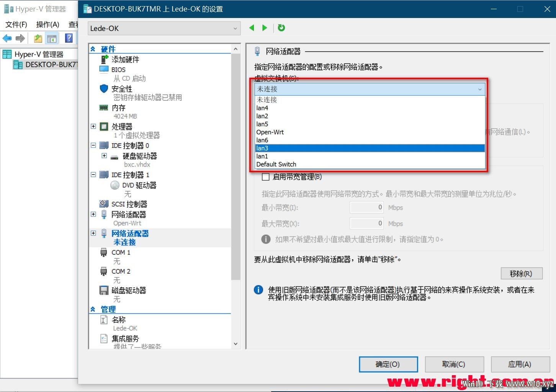Click the hardware tree scrollbar down arrow

click(x=236, y=344)
